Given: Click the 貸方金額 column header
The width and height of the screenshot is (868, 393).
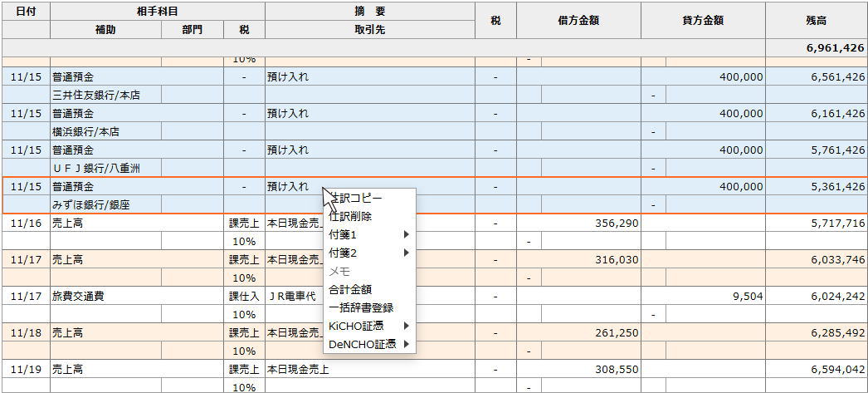Looking at the screenshot, I should pos(702,21).
